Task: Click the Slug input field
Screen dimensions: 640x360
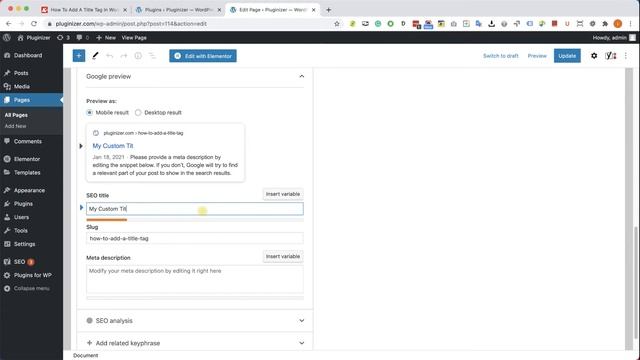Action: point(195,238)
